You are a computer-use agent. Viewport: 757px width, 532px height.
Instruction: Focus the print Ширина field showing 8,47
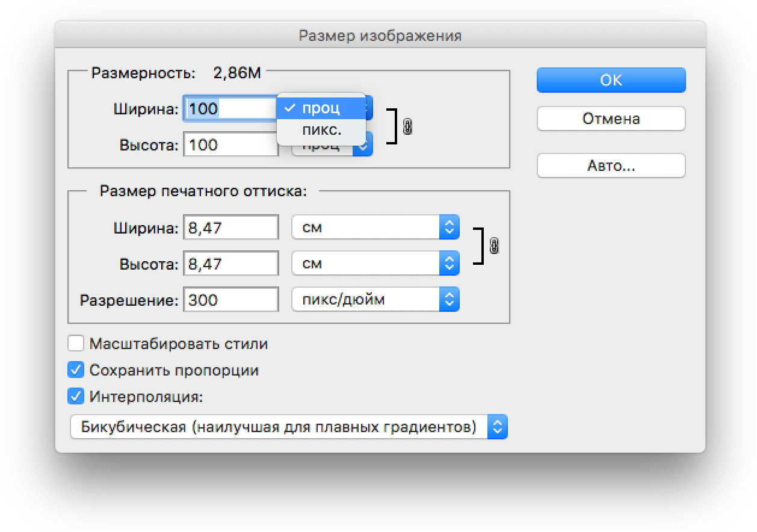tap(230, 228)
